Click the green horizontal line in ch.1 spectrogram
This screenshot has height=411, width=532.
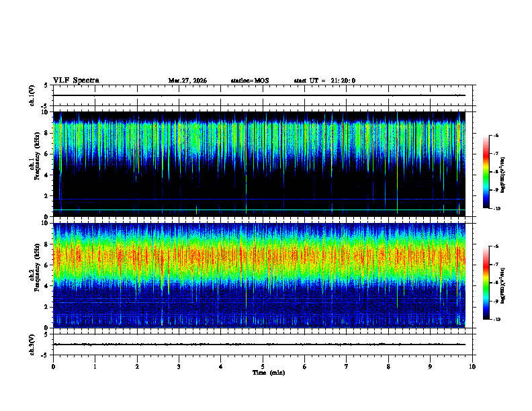259,210
